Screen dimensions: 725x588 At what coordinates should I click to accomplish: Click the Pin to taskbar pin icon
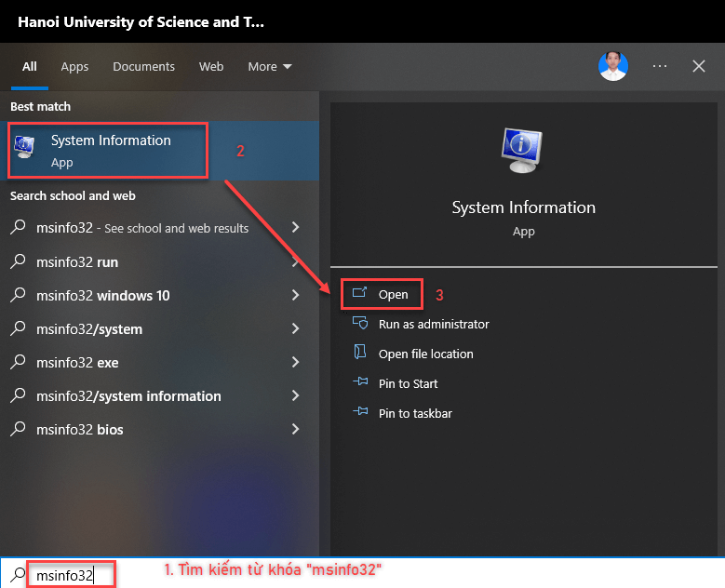point(361,411)
